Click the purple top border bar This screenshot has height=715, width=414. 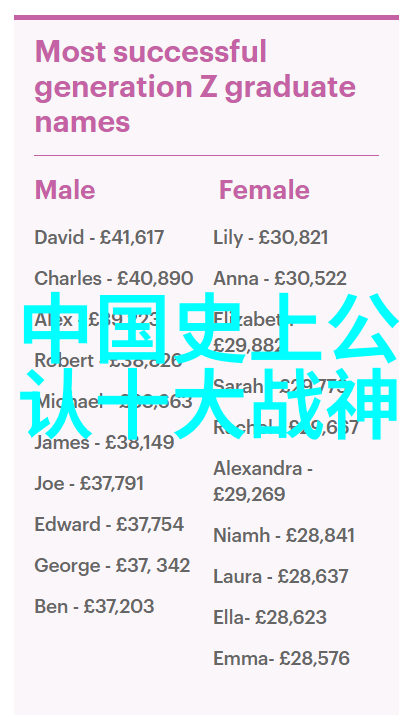pyautogui.click(x=207, y=17)
